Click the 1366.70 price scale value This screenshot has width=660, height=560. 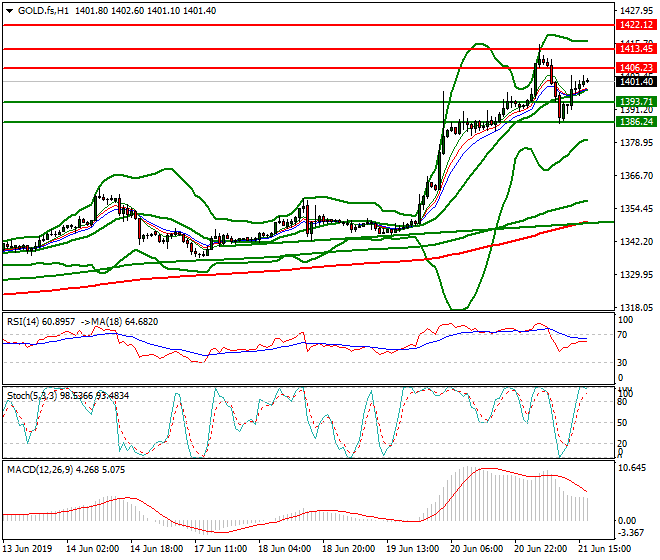click(x=636, y=176)
